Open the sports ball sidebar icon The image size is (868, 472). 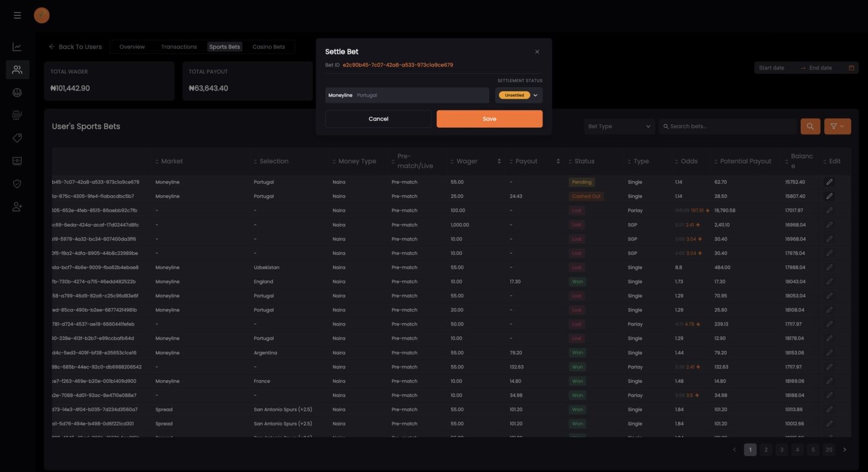pos(17,92)
